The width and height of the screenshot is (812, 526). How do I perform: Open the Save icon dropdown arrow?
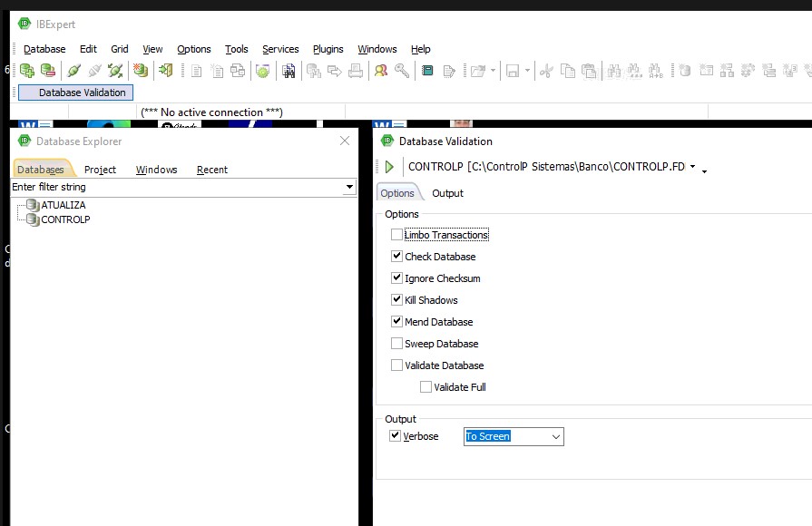(527, 71)
